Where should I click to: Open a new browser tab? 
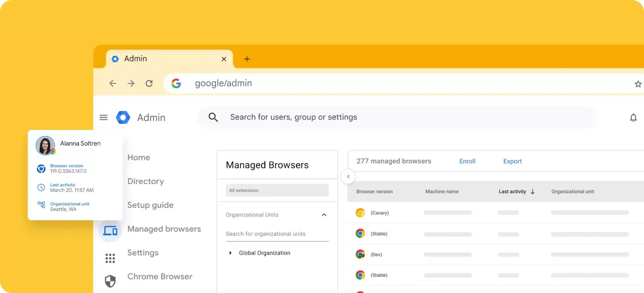tap(247, 59)
